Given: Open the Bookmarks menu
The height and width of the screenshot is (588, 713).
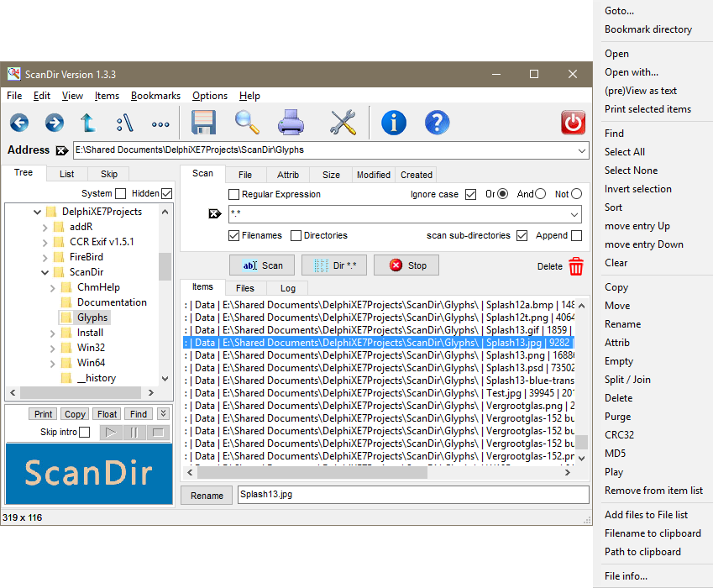Looking at the screenshot, I should [155, 96].
